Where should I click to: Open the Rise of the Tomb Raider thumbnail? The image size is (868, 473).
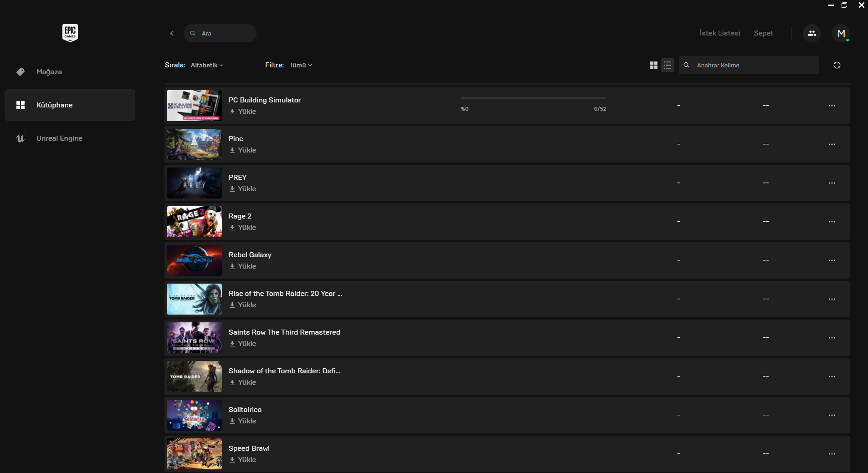[194, 299]
